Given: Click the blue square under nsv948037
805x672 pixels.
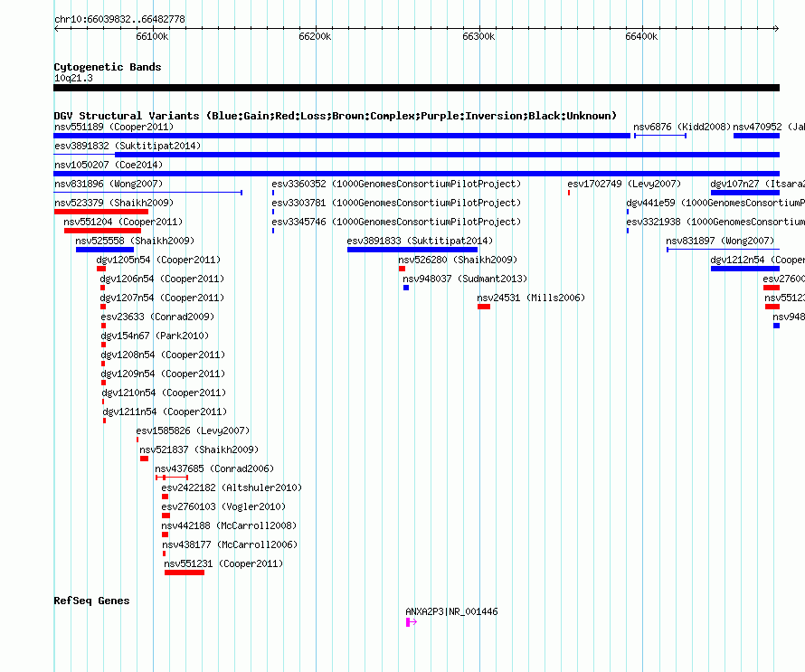Looking at the screenshot, I should tap(406, 288).
